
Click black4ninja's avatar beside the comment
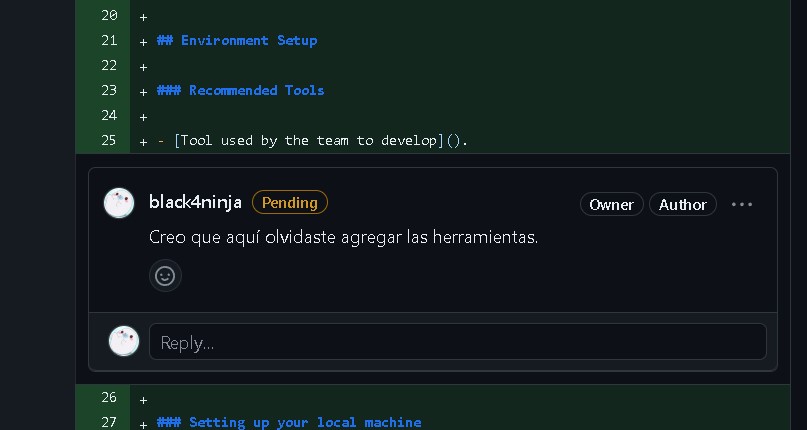[119, 203]
